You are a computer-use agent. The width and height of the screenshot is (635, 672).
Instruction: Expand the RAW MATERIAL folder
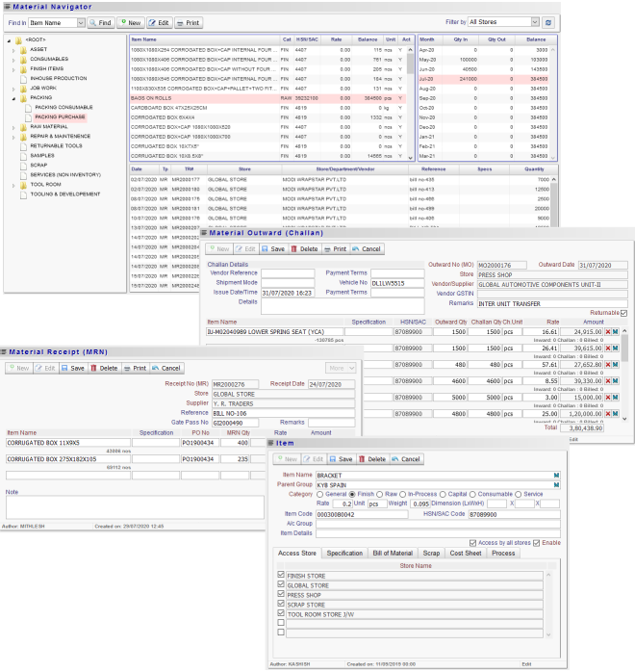coord(13,127)
